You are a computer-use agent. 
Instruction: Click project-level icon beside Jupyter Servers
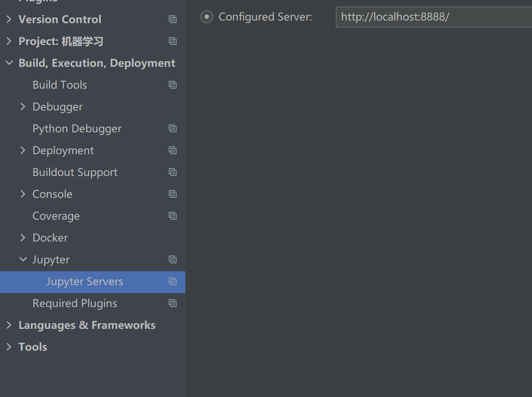click(x=173, y=281)
